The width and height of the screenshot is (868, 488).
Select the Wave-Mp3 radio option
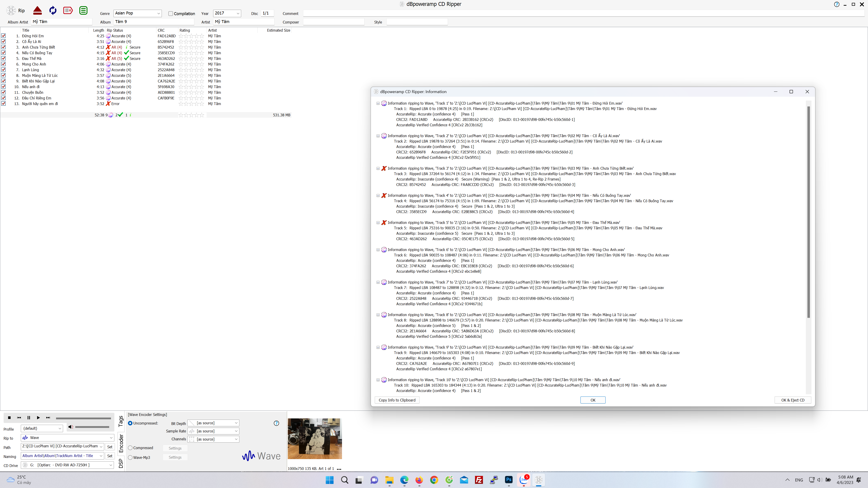tap(130, 457)
